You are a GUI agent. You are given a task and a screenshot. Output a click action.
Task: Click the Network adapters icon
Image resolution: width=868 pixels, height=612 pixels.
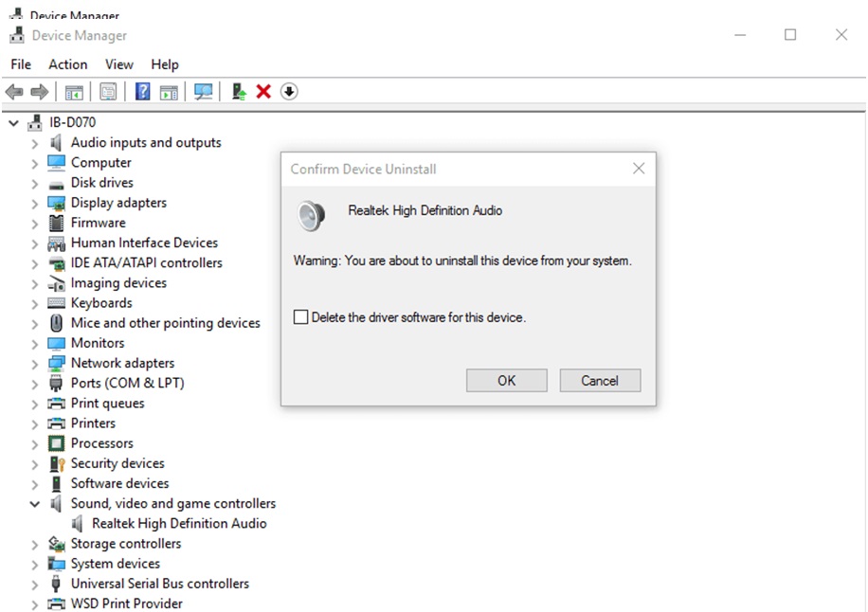56,364
